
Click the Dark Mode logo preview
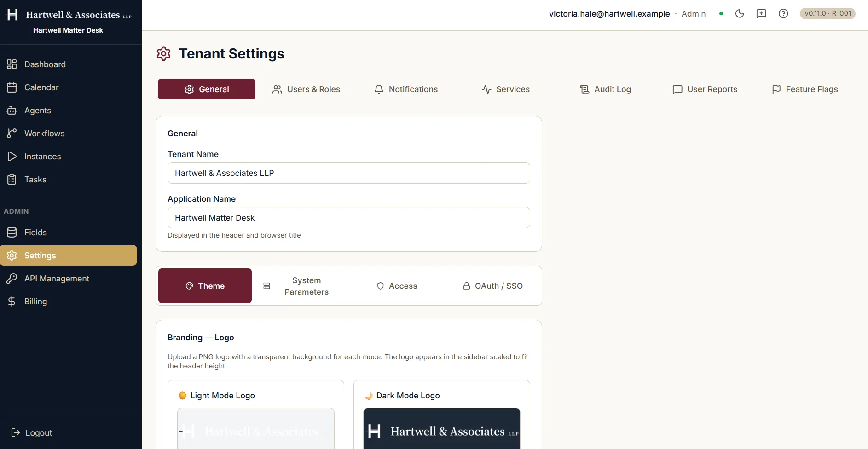442,429
